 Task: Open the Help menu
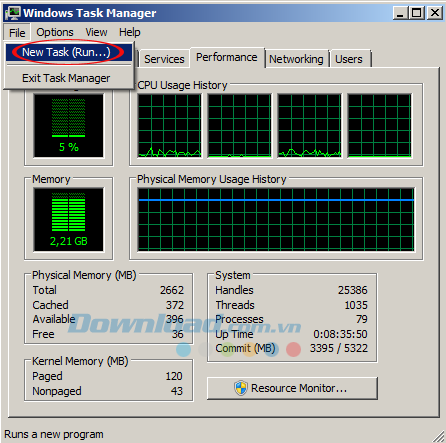point(130,32)
